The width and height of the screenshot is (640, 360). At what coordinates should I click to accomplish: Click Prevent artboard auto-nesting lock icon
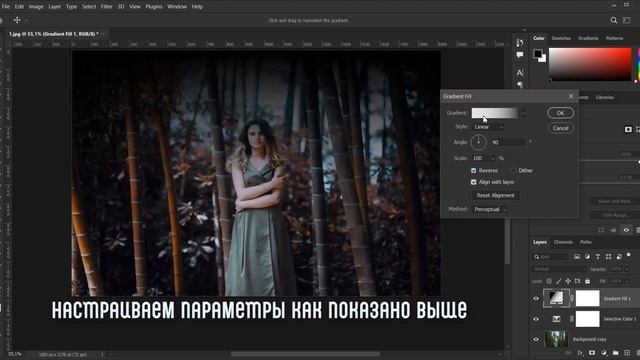point(578,281)
